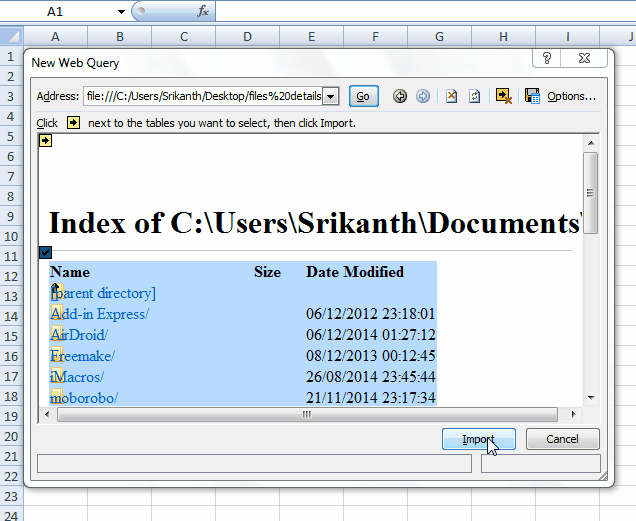
Task: Click the vertical scrollbar down arrow
Action: pyautogui.click(x=591, y=398)
